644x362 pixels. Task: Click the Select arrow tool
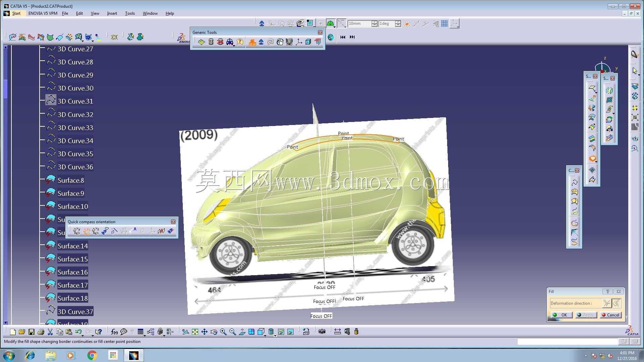(x=634, y=71)
